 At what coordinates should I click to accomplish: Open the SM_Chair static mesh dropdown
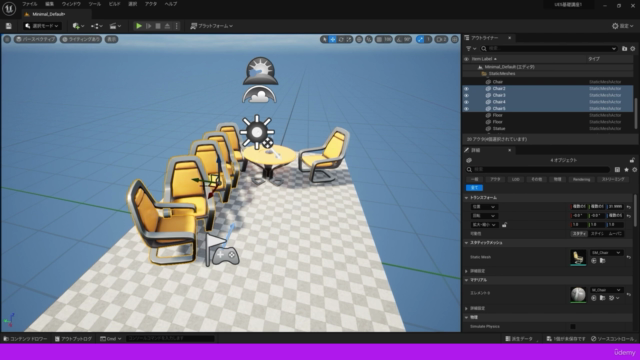[607, 253]
